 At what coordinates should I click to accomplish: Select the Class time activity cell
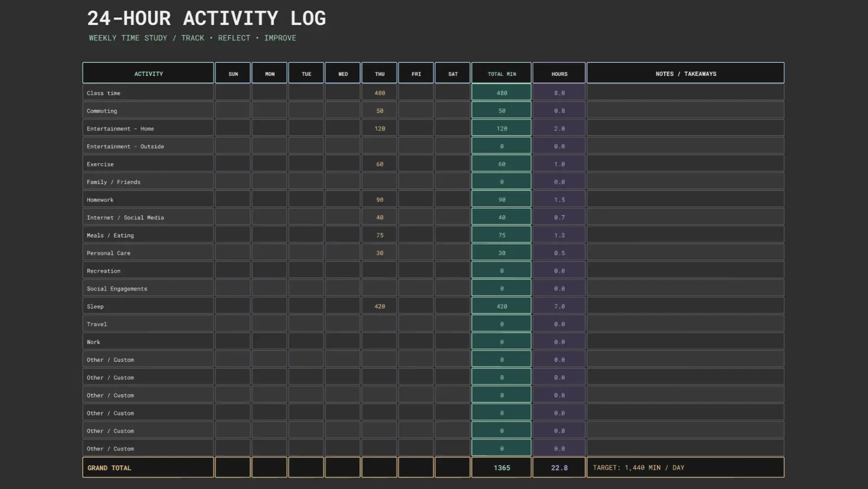tap(148, 93)
